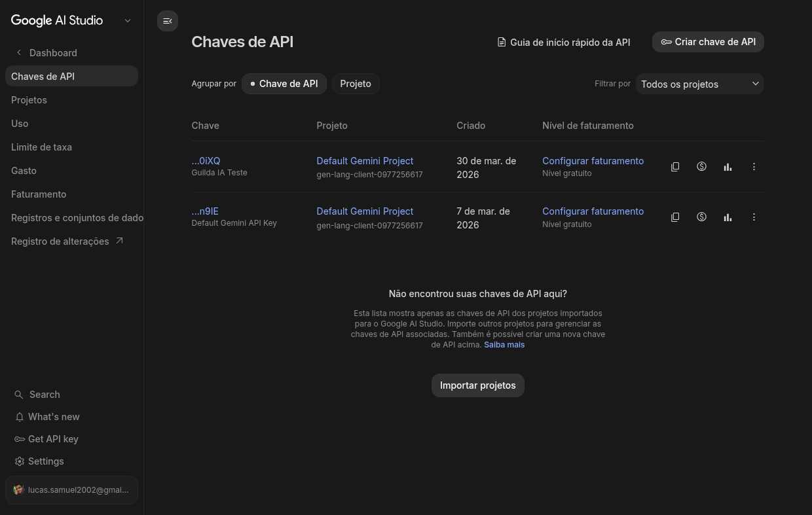Click the external link arrow on Registro de alterações
The height and width of the screenshot is (515, 812).
[119, 241]
